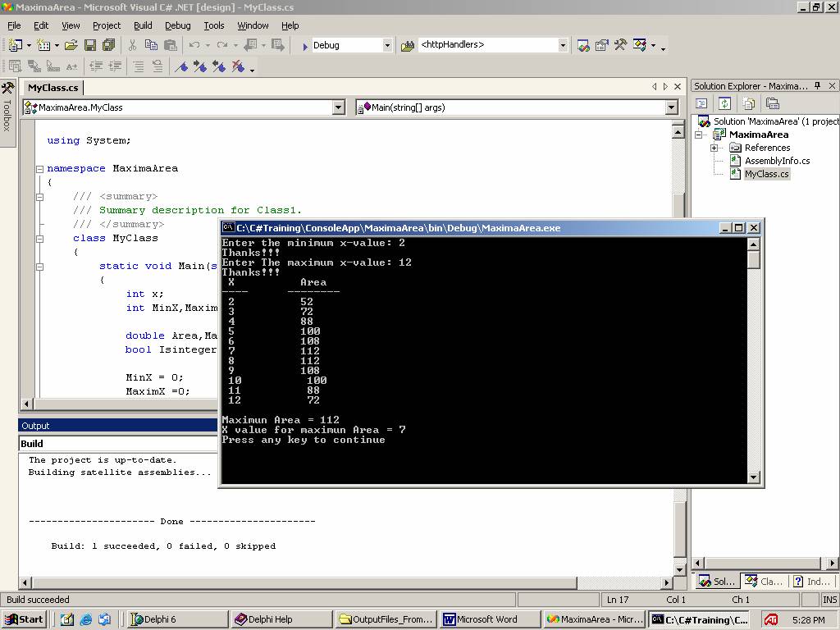This screenshot has height=630, width=840.
Task: Click the Toolbox hammer icon on the left edge
Action: point(7,88)
